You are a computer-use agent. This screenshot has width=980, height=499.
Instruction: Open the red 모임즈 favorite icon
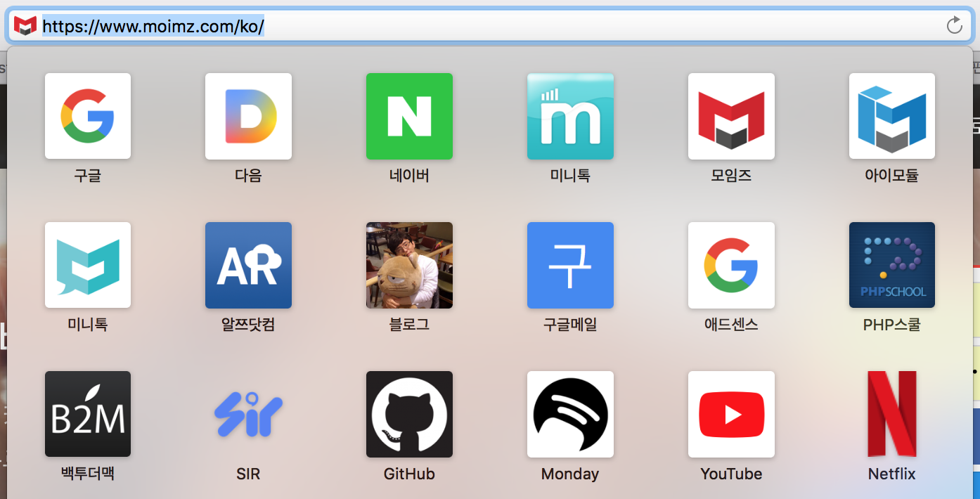731,116
